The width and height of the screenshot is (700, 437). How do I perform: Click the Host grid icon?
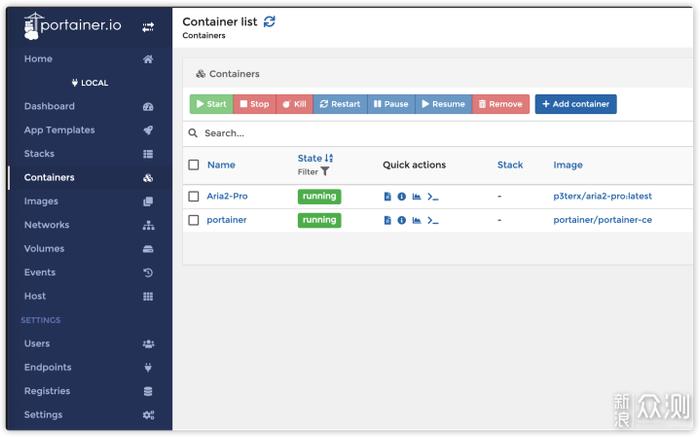click(148, 296)
